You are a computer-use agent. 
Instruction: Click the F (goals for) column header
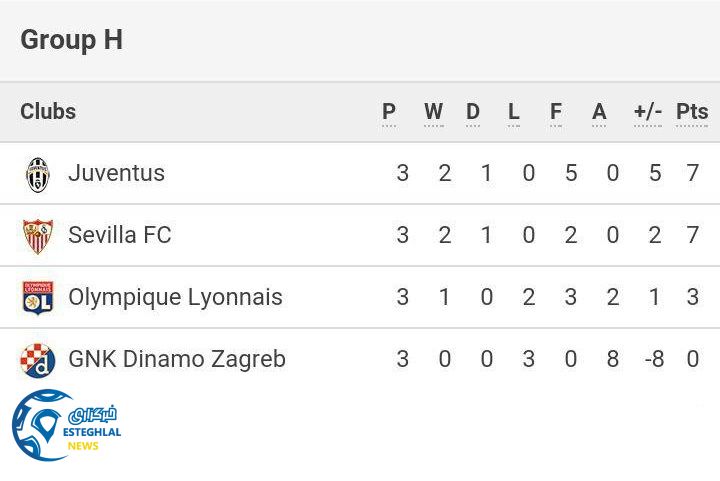click(556, 112)
